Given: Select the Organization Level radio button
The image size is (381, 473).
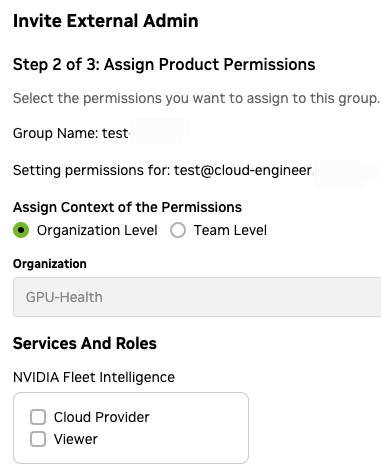Looking at the screenshot, I should 21,230.
